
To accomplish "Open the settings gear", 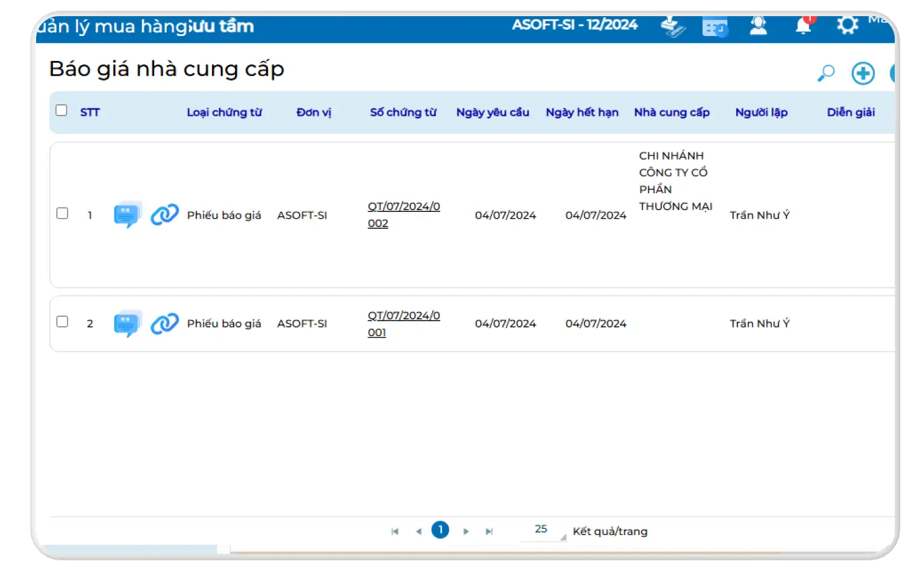I will [x=847, y=25].
